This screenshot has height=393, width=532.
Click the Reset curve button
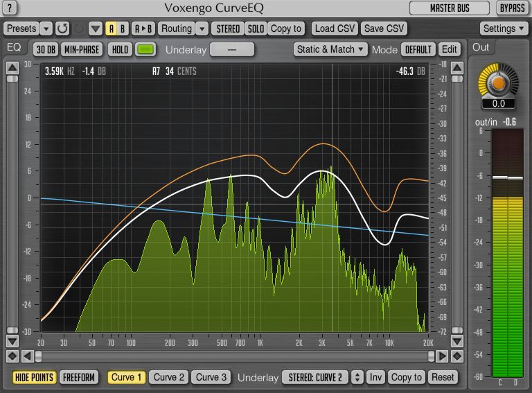pyautogui.click(x=443, y=377)
